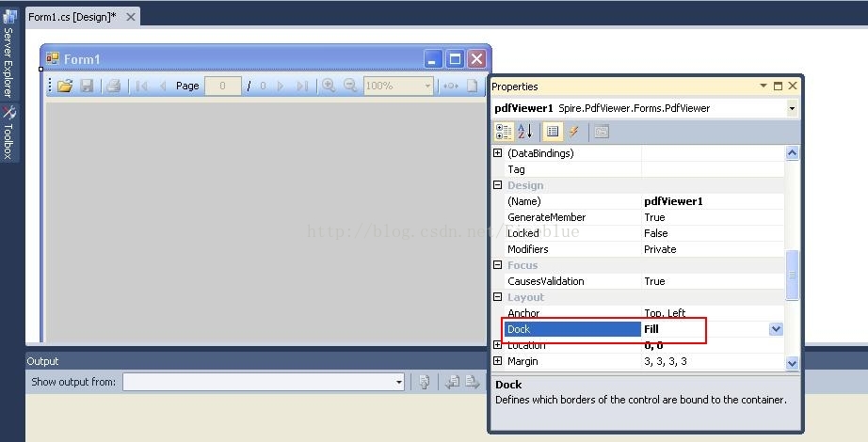Click the Zoom Out magnifier icon
Screen dimensions: 868x442
click(350, 86)
